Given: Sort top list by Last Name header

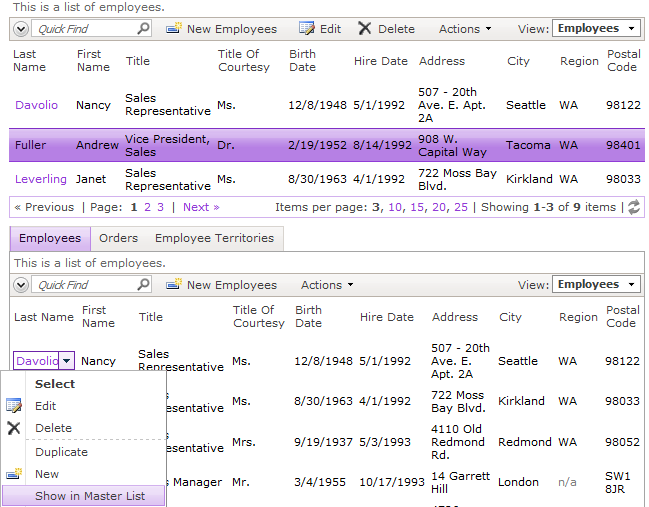Looking at the screenshot, I should pyautogui.click(x=29, y=60).
